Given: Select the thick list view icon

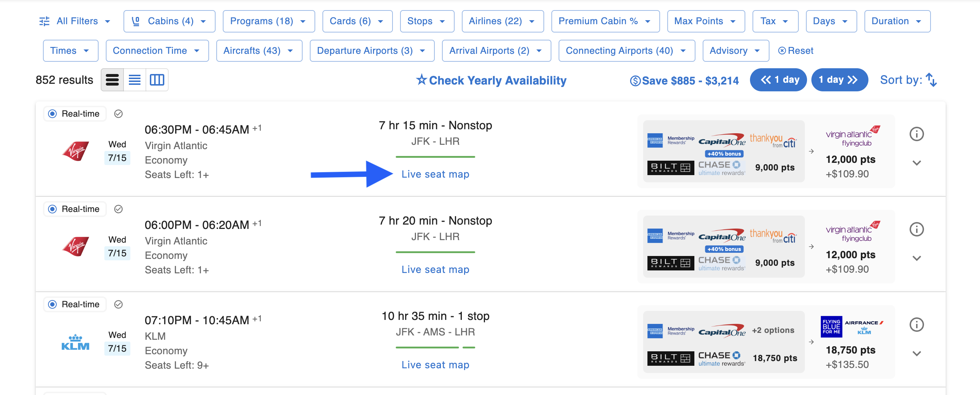Looking at the screenshot, I should tap(112, 80).
